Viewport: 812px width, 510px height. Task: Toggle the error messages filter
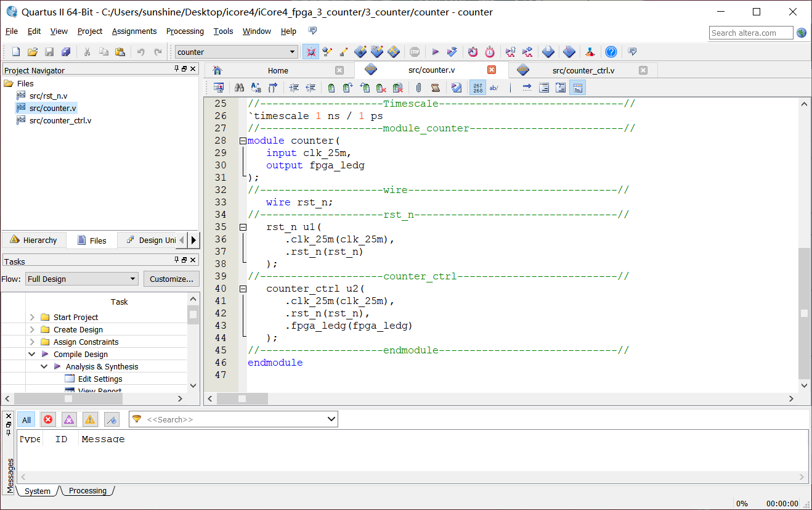point(48,420)
